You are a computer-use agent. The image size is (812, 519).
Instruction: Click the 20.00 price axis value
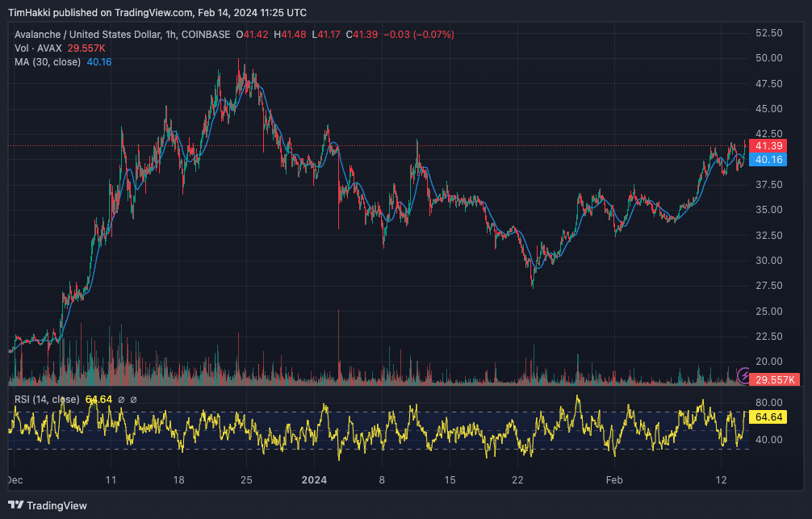[768, 362]
